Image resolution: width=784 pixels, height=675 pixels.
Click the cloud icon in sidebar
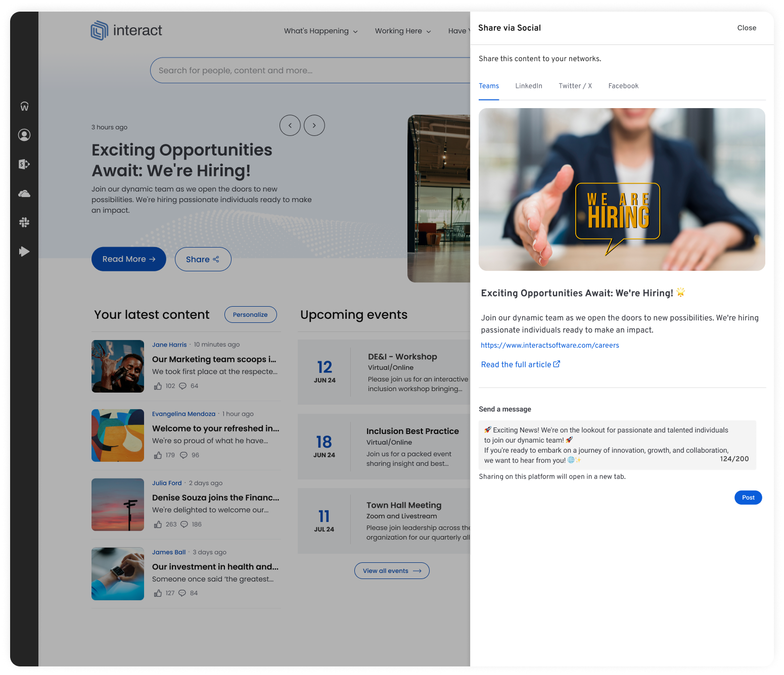[x=24, y=194]
